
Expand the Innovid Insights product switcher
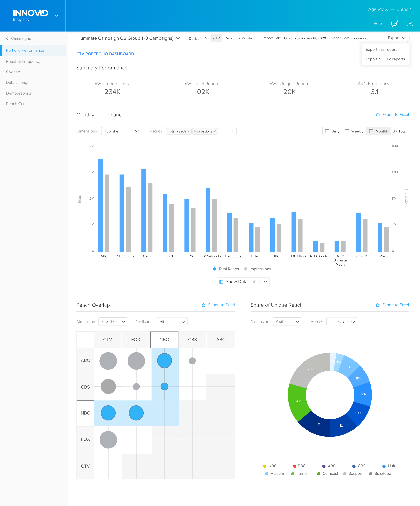coord(56,16)
